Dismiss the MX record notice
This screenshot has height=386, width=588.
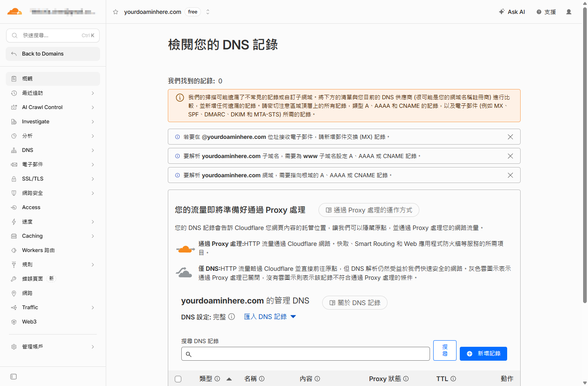point(510,137)
